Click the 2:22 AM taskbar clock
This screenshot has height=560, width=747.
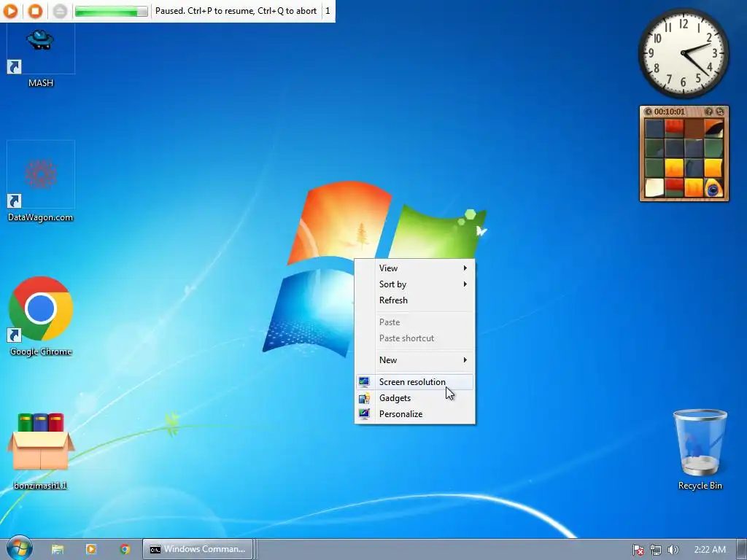[x=710, y=550]
